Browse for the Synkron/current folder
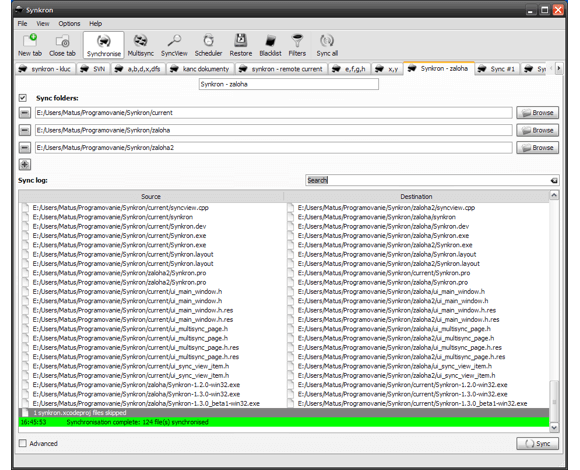 pos(537,113)
